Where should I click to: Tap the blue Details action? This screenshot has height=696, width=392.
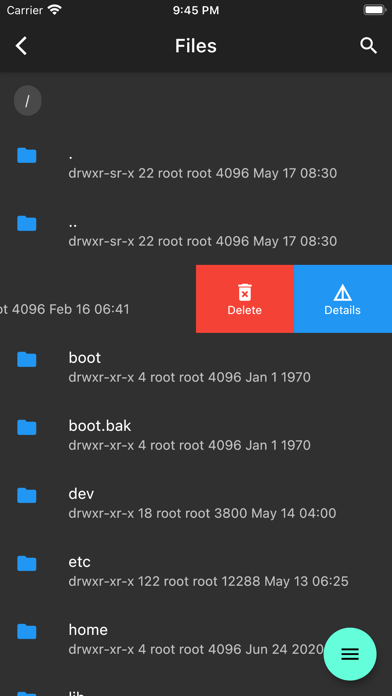coord(343,299)
